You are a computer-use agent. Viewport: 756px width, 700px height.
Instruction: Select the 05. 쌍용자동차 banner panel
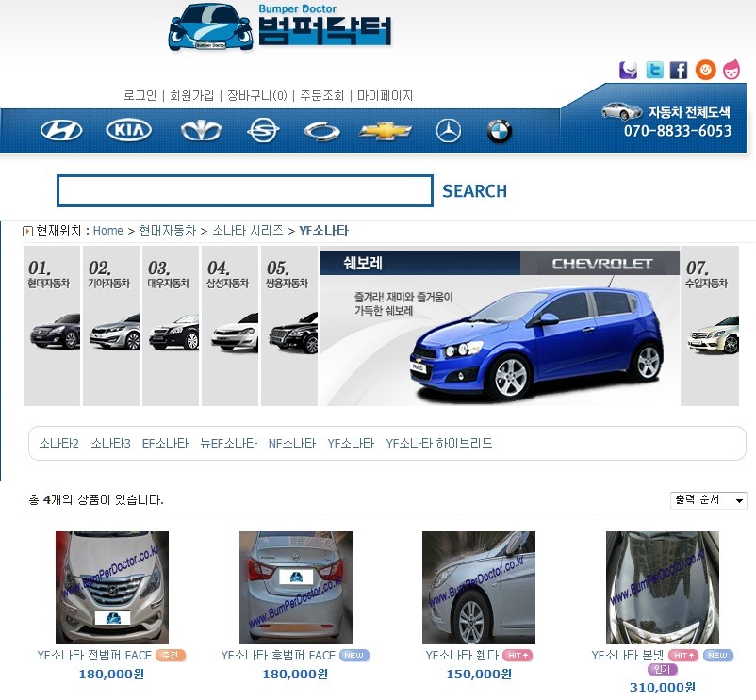(288, 326)
